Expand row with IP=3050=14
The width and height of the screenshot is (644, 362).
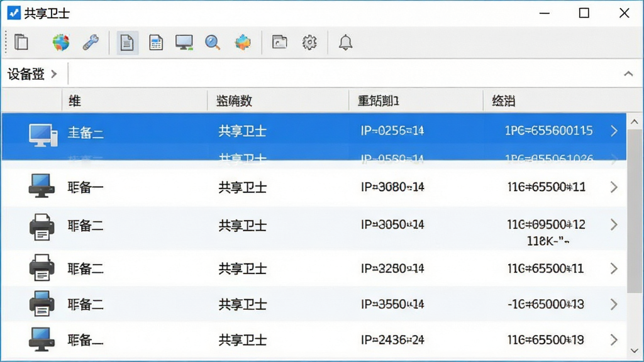614,224
